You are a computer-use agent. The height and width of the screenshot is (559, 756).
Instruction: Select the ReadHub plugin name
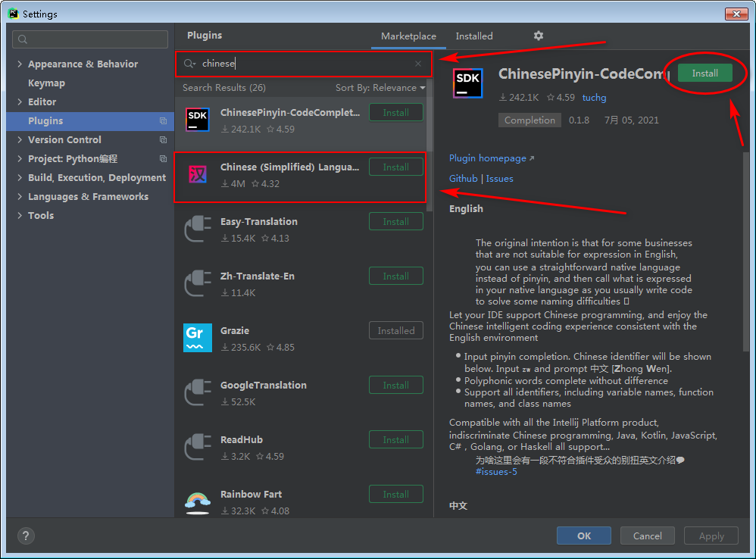coord(242,439)
